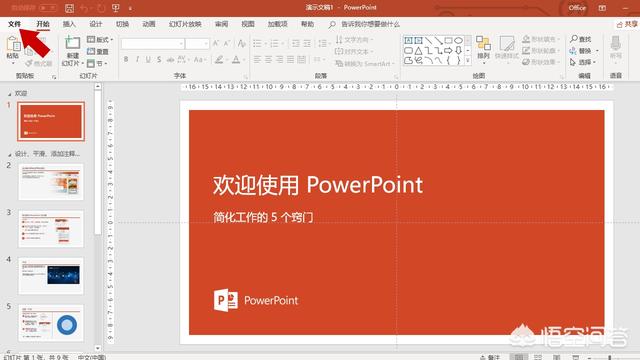Select slide 4 thumbnail with dark image
The height and width of the screenshot is (360, 640).
(51, 276)
